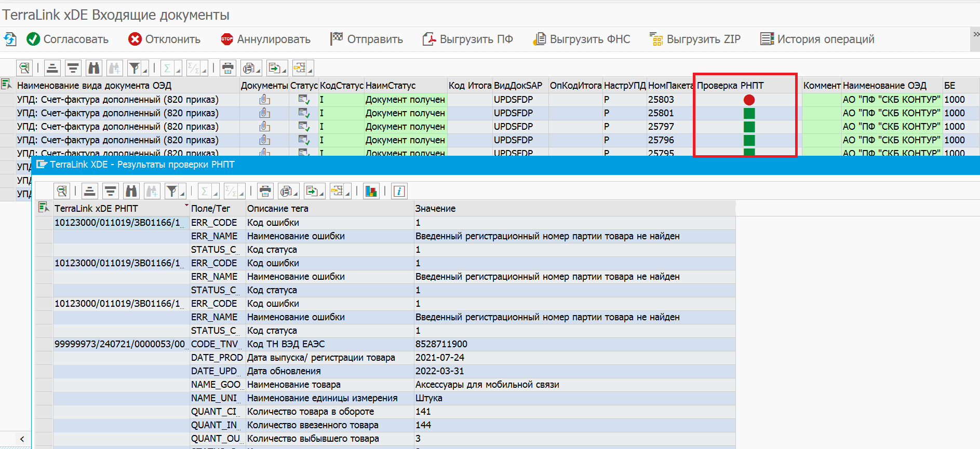Image resolution: width=980 pixels, height=449 pixels.
Task: Expand the export dropdown arrow in the results toolbar
Action: 322,194
